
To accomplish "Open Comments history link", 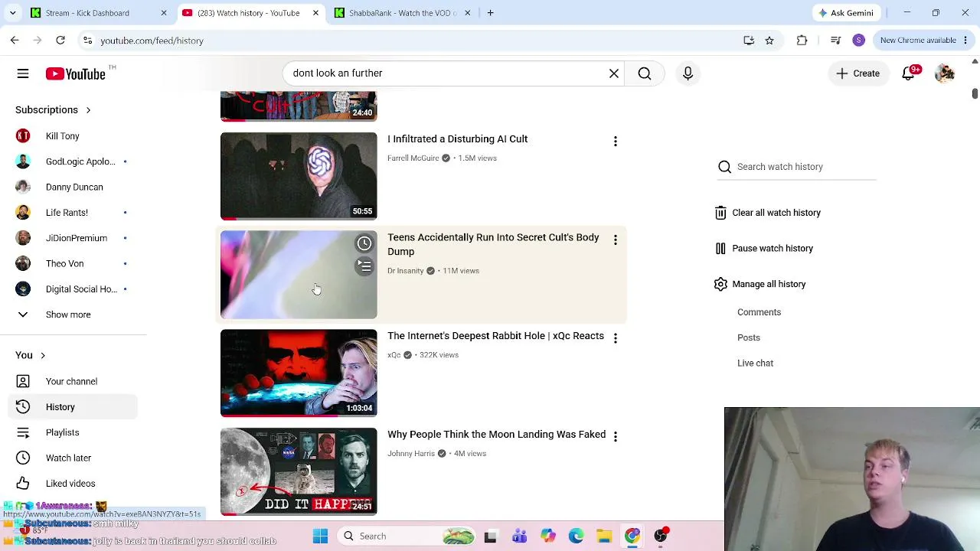I will 759,312.
